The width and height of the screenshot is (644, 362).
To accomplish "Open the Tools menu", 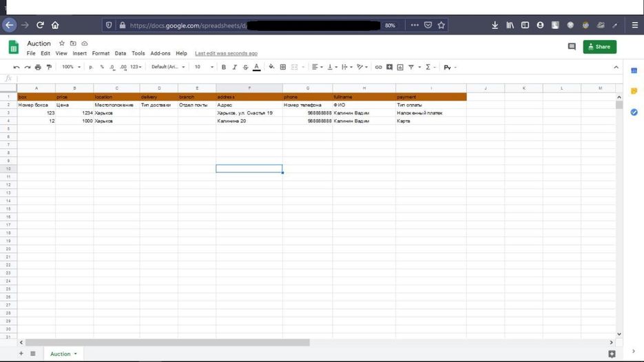I will [138, 54].
